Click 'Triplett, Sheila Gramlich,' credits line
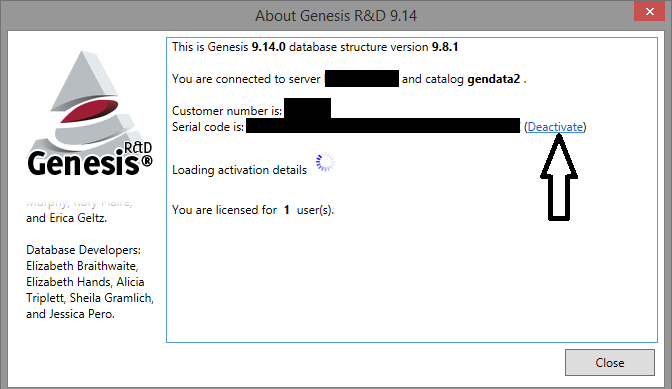The height and width of the screenshot is (389, 672). 90,298
